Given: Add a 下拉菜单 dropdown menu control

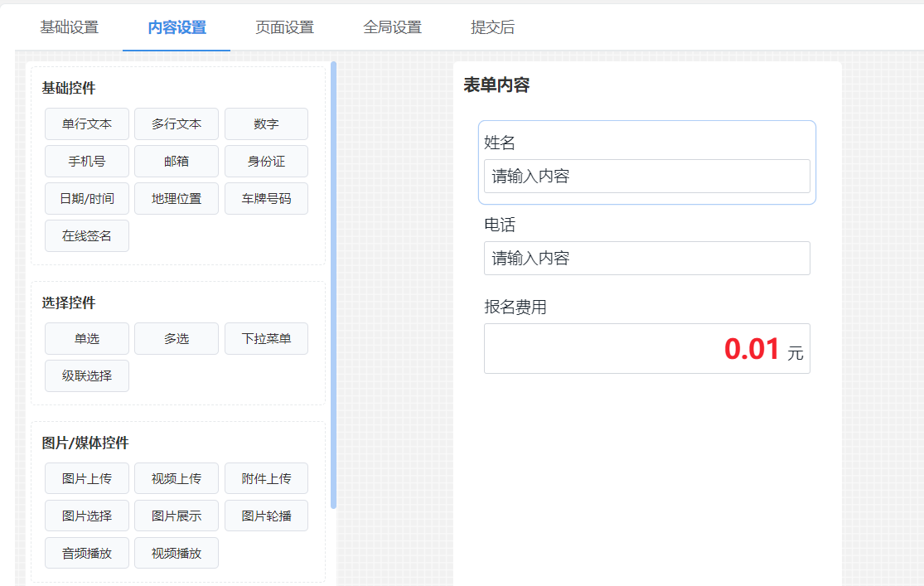Looking at the screenshot, I should click(266, 338).
